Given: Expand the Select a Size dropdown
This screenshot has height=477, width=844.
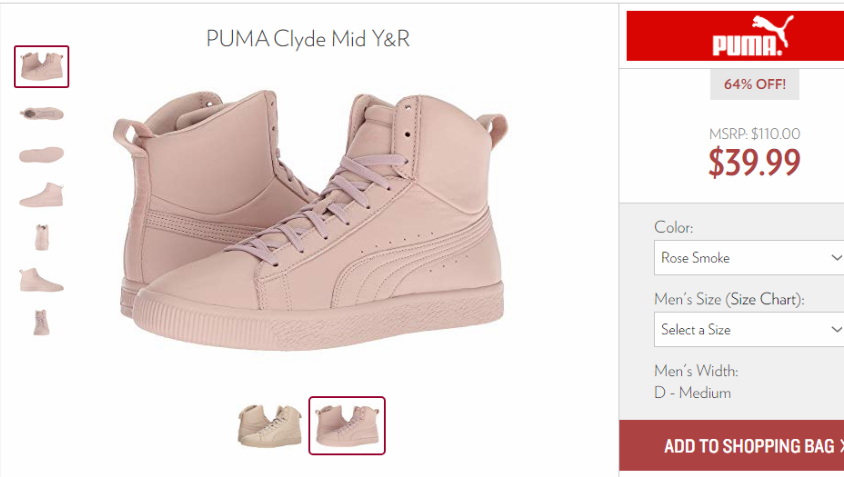Looking at the screenshot, I should pyautogui.click(x=749, y=329).
